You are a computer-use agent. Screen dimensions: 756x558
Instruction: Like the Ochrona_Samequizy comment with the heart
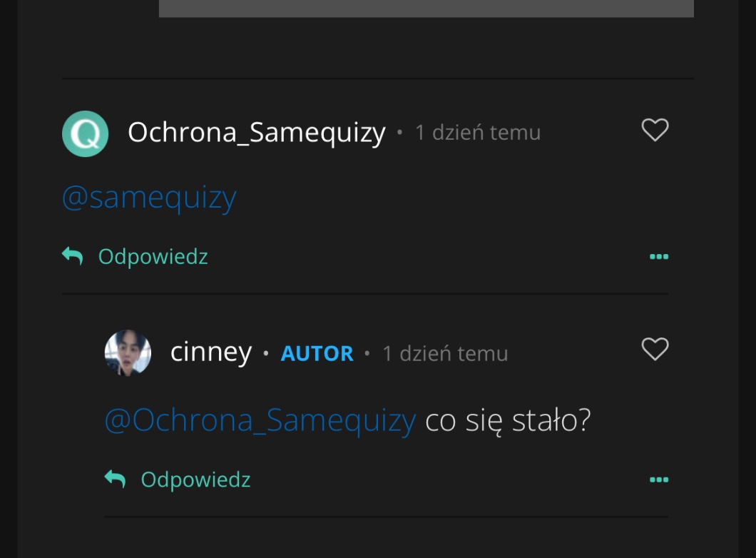[x=655, y=130]
